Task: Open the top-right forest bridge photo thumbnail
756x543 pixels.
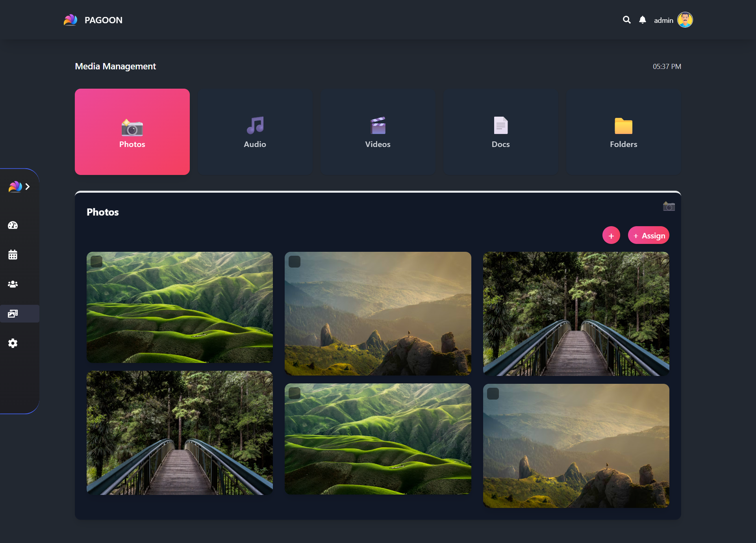Action: pyautogui.click(x=576, y=314)
